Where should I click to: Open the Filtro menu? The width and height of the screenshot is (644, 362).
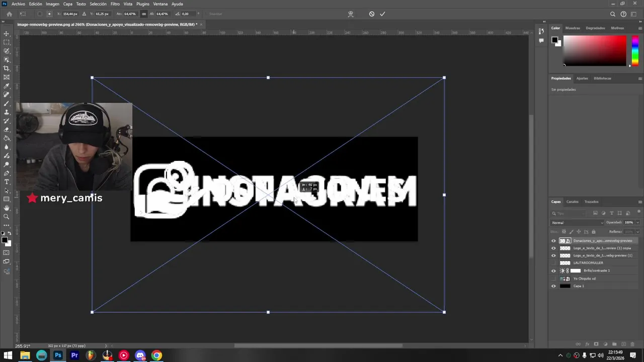(x=115, y=4)
